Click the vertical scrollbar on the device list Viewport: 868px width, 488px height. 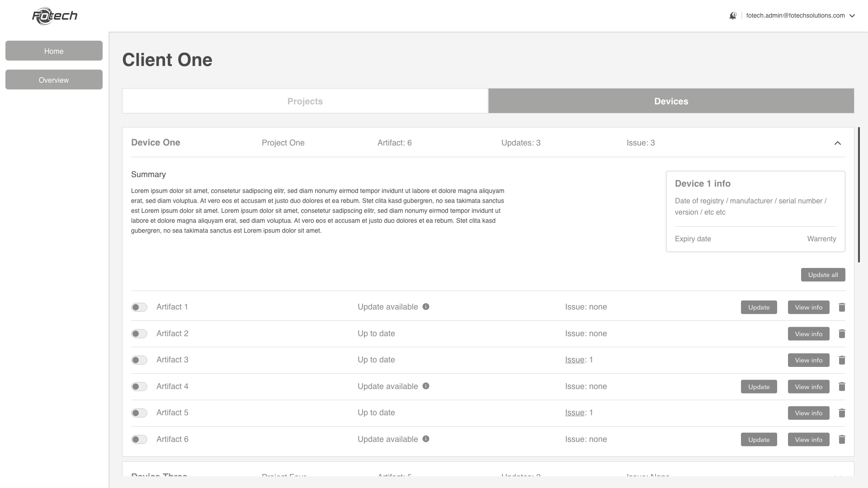coord(859,194)
